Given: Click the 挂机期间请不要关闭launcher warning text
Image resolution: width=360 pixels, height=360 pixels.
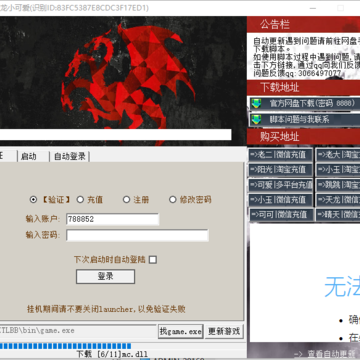Looking at the screenshot, I should 106,309.
